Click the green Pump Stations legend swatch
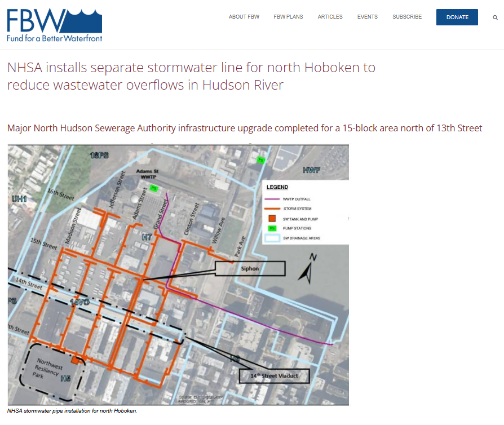504x425 pixels. [272, 228]
